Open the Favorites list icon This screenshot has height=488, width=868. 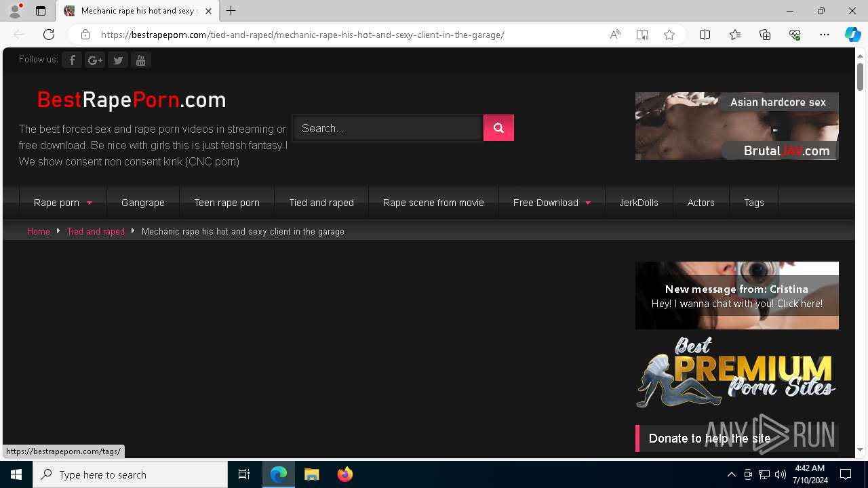click(x=735, y=35)
